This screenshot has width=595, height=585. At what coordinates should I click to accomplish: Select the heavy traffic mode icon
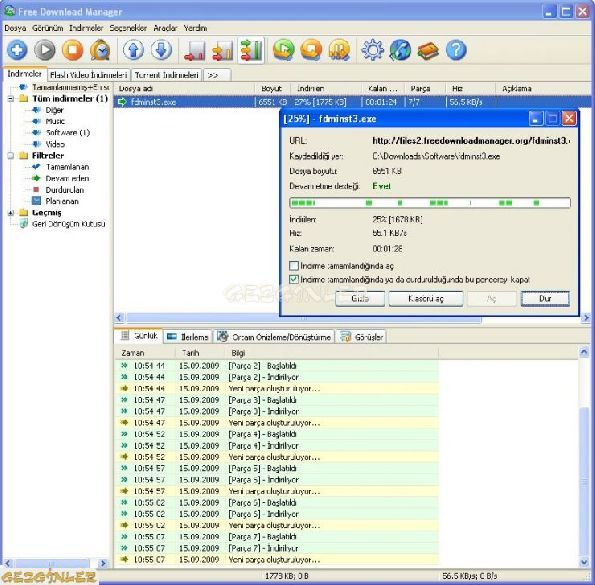tap(251, 50)
